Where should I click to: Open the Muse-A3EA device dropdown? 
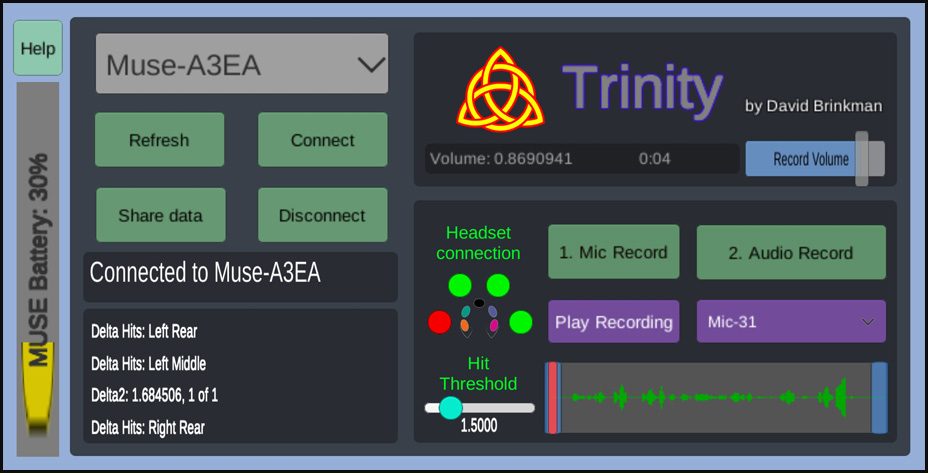242,63
